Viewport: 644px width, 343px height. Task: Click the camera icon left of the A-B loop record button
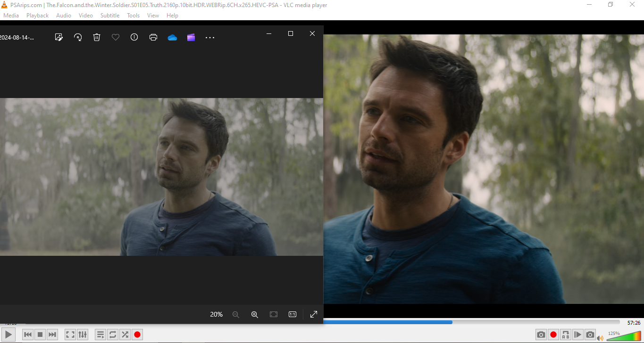[x=541, y=335]
